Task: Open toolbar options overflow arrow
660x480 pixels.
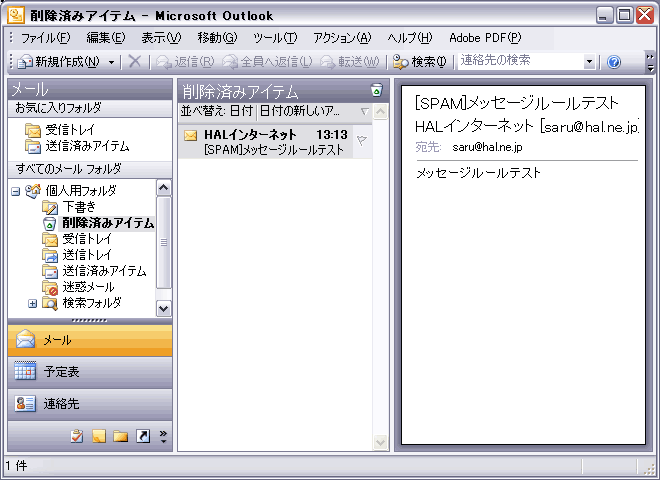Action: 650,62
